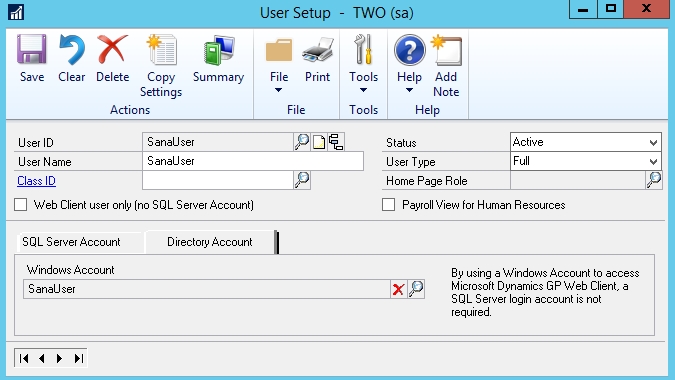Look up User ID with magnifier

pos(301,142)
